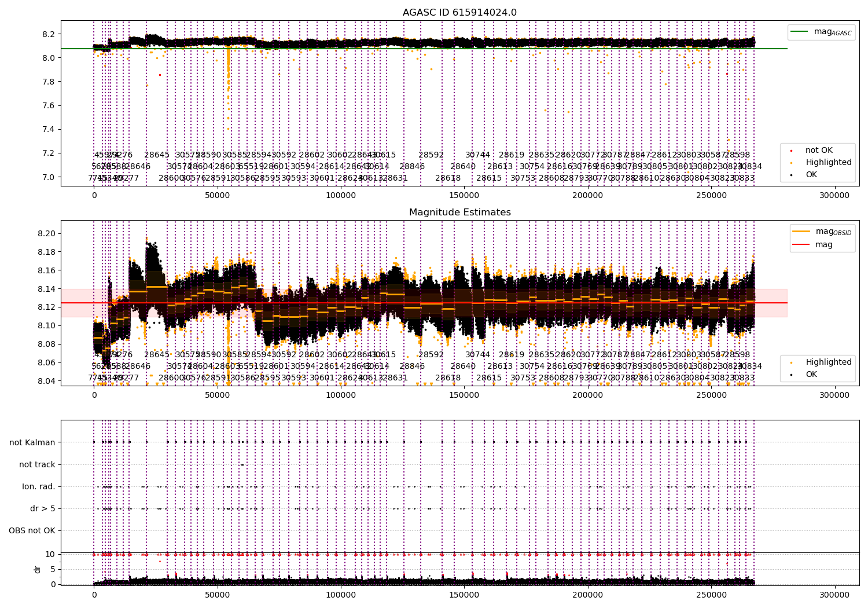Click y-tick '8.04' on Magnitude Estimates plot

click(46, 381)
